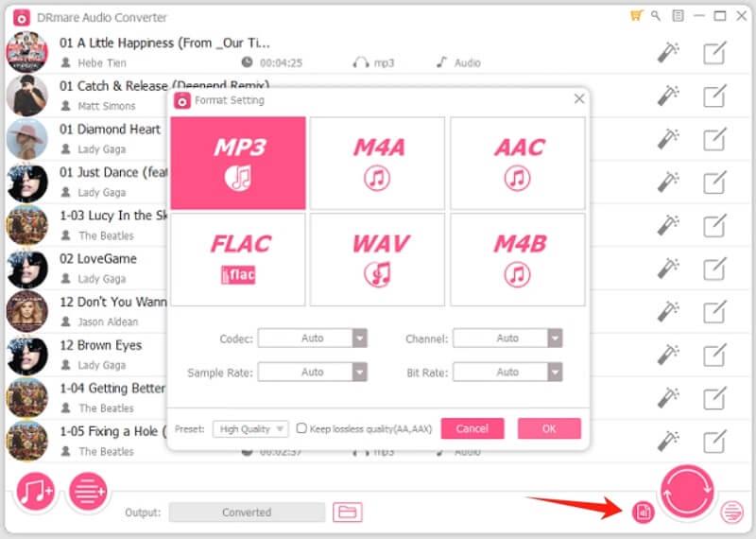Open the Codec dropdown
Viewport: 756px width, 539px height.
coord(313,339)
